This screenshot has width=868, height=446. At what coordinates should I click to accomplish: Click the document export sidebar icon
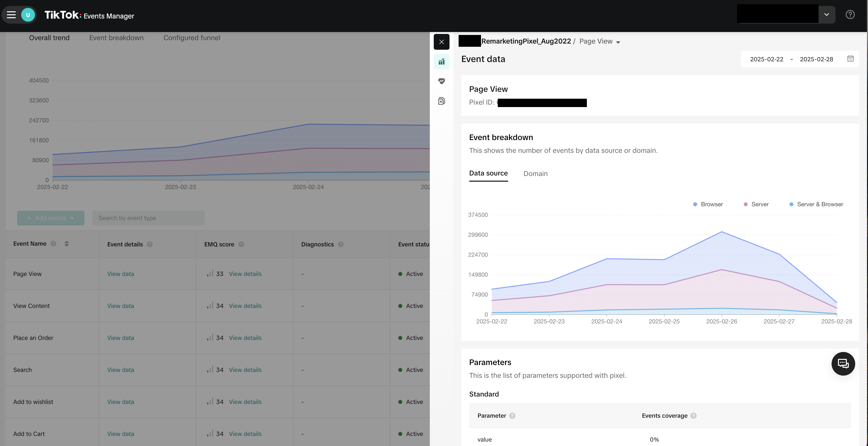[441, 101]
